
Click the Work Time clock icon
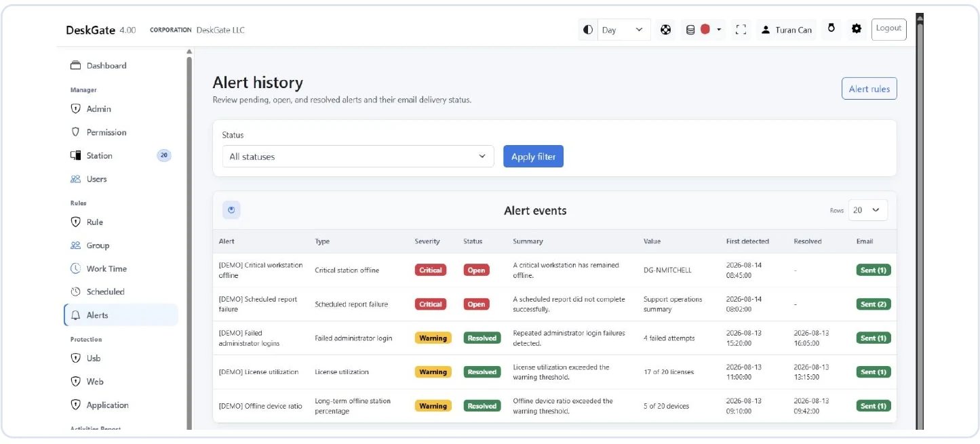pyautogui.click(x=76, y=268)
